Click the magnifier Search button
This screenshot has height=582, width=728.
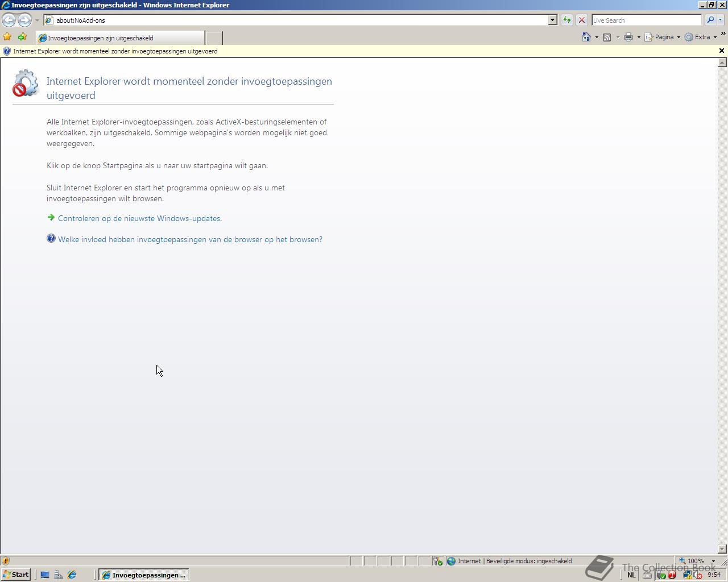click(x=710, y=20)
